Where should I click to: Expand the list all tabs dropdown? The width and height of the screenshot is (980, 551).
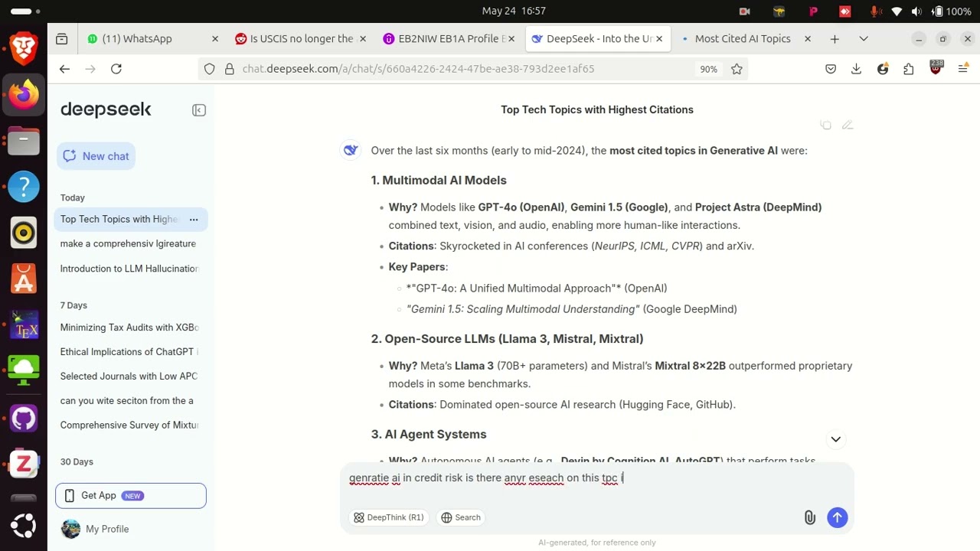coord(864,39)
